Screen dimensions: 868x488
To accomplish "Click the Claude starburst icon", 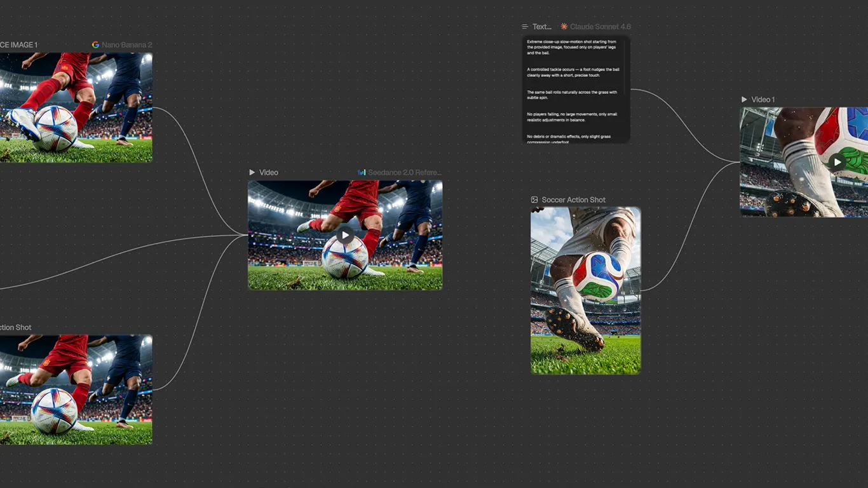I will click(564, 27).
